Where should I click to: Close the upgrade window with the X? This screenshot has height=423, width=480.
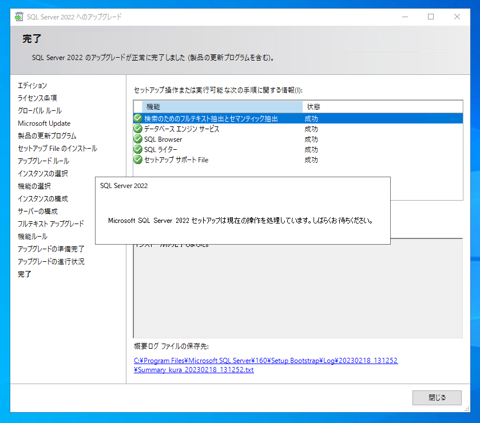(457, 17)
